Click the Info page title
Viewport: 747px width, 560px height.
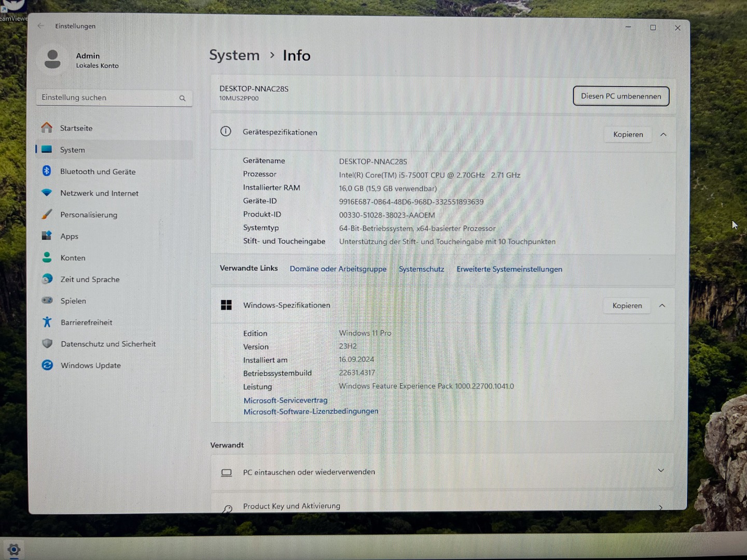[x=297, y=55]
